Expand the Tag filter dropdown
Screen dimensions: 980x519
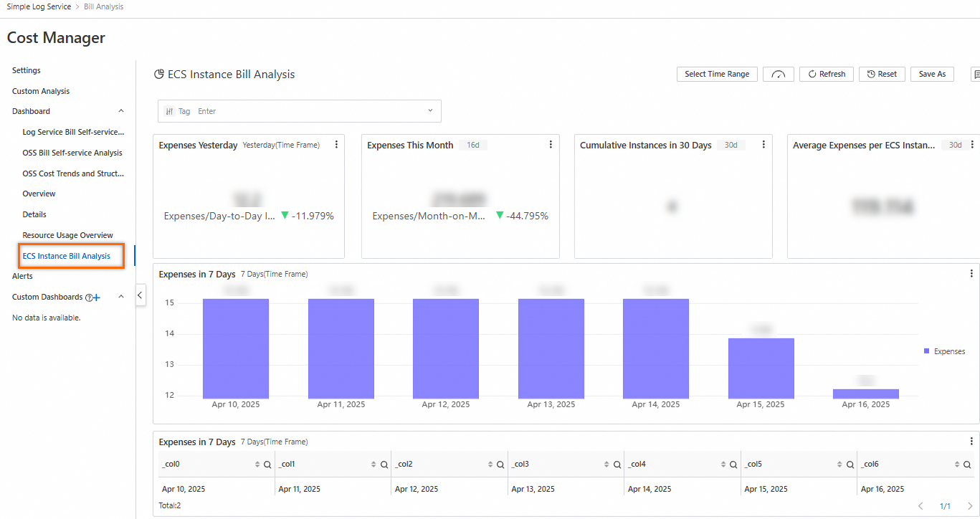(430, 111)
